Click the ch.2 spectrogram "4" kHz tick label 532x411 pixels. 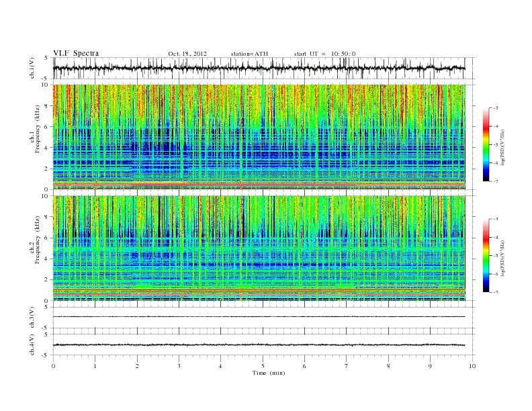[46, 259]
